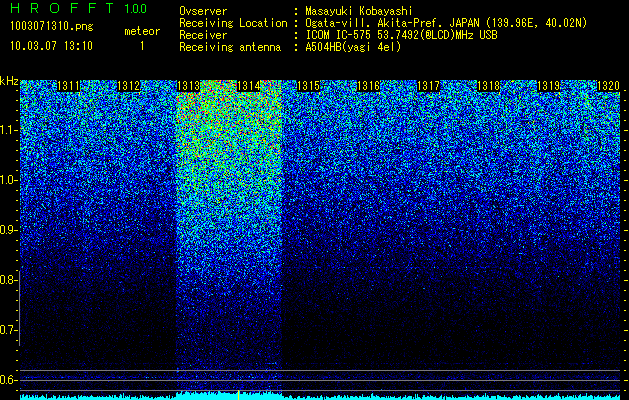This screenshot has width=629, height=400.
Task: Click the 1315 time marker
Action: [308, 86]
